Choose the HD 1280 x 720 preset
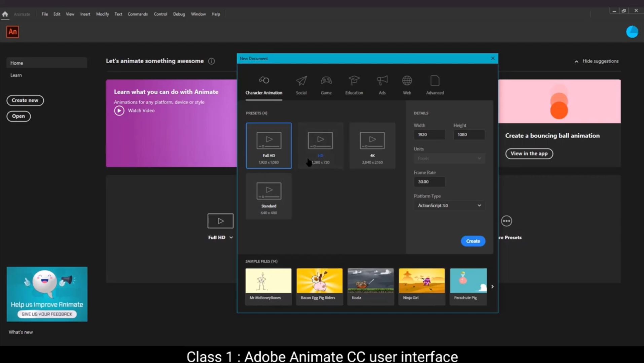Screen dimensions: 644x363 320,145
